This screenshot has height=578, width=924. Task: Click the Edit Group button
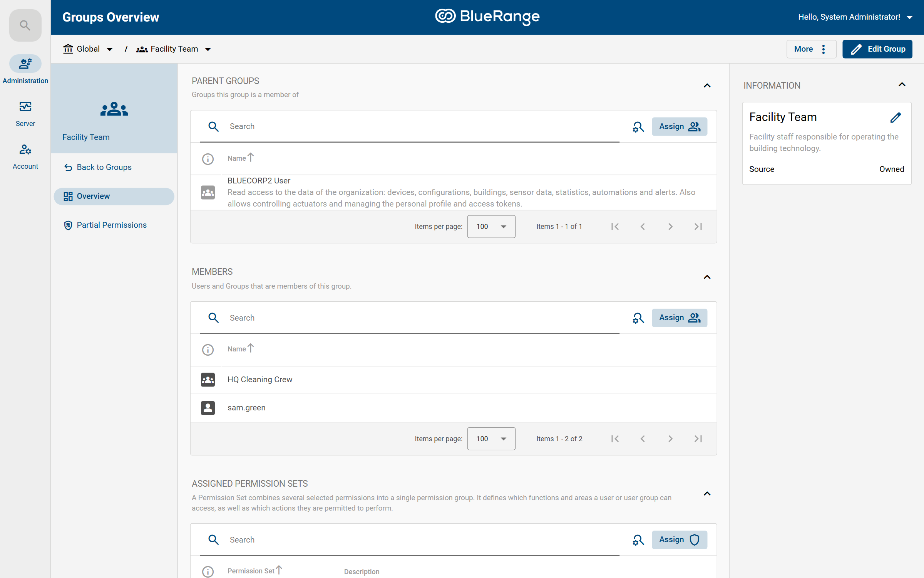(877, 49)
